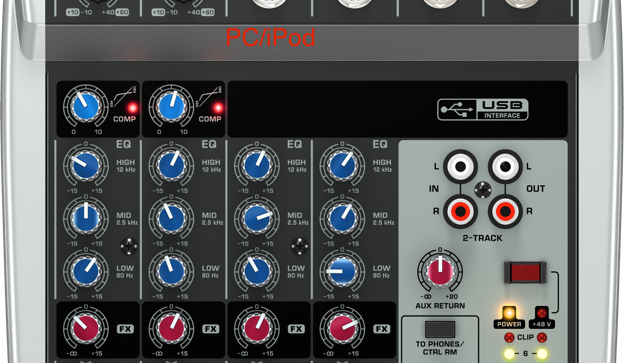The width and height of the screenshot is (624, 363).
Task: Click second channel red FX send knob
Action: click(171, 328)
